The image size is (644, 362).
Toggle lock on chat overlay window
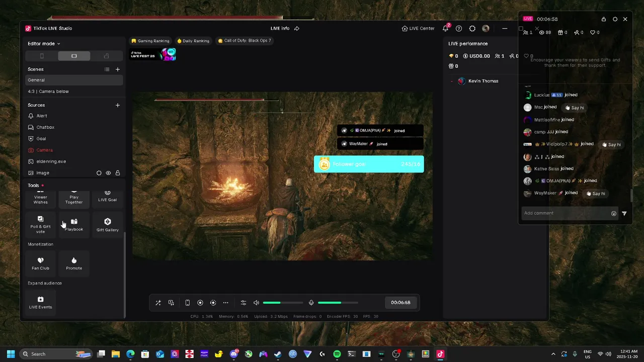coord(604,19)
